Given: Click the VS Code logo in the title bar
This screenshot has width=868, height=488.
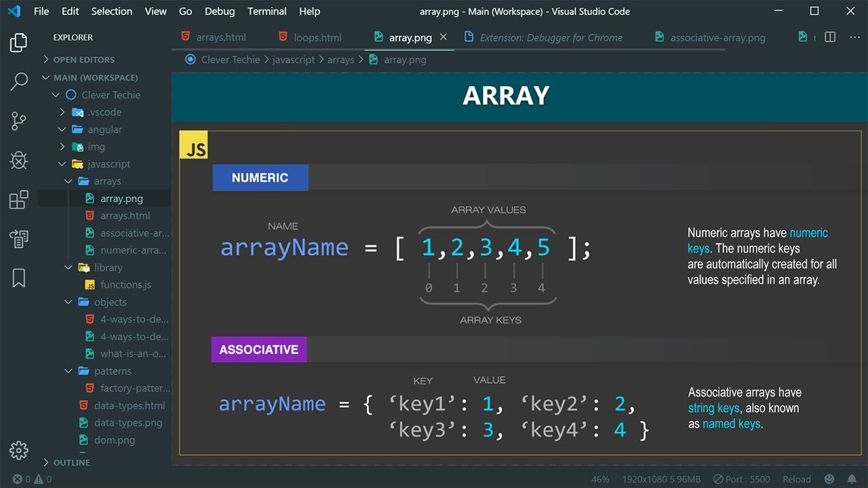Looking at the screenshot, I should [14, 12].
